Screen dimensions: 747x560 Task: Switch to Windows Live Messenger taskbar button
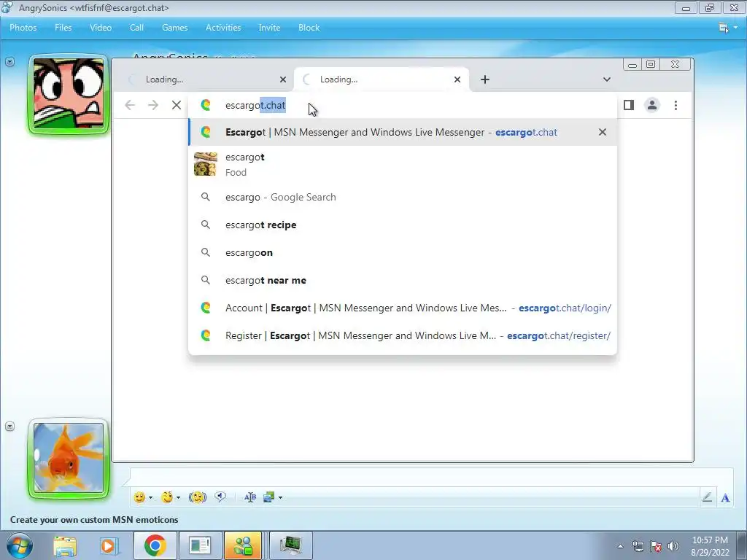243,545
